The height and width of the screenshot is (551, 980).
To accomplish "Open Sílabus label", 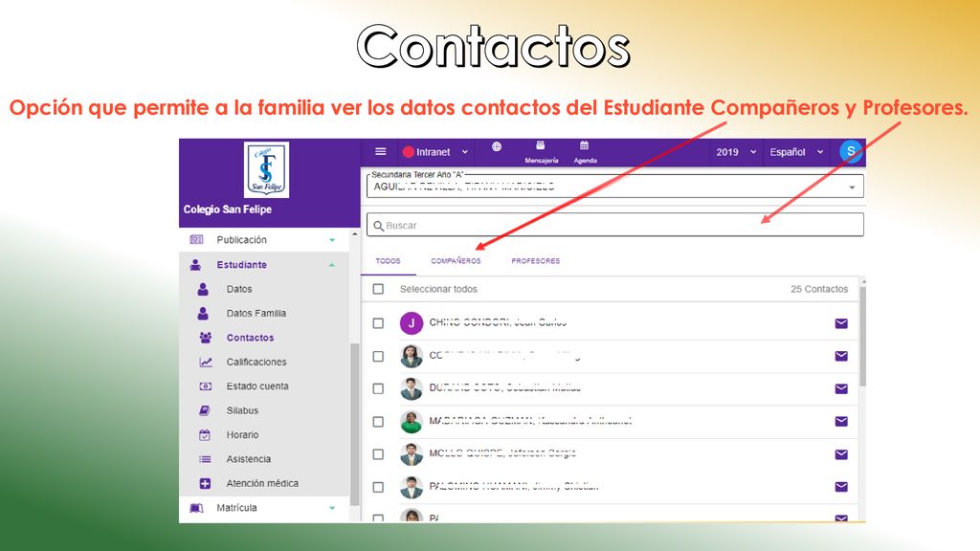I will pos(242,411).
